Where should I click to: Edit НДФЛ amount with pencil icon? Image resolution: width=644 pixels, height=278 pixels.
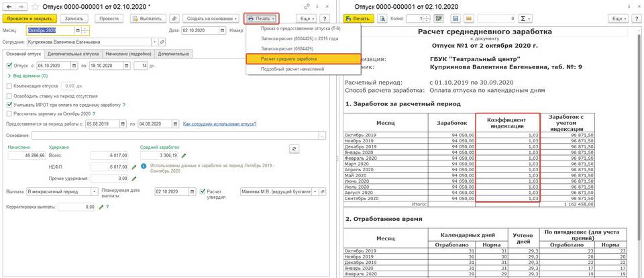(134, 167)
